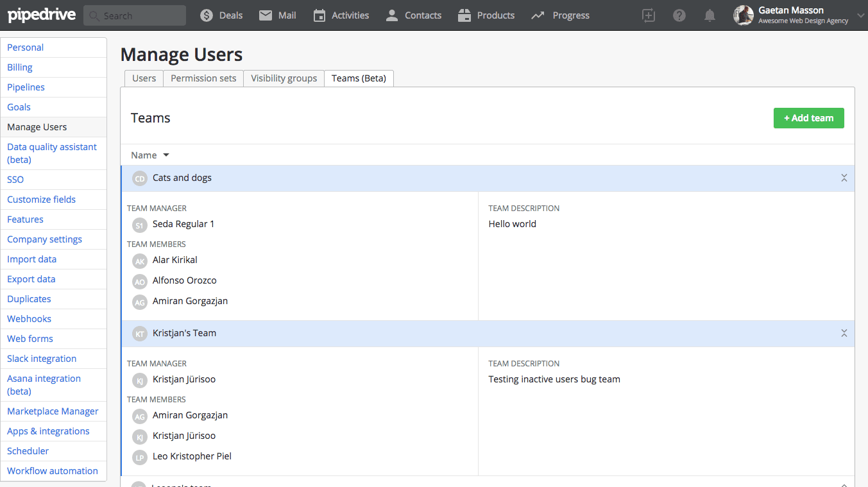Viewport: 868px width, 487px height.
Task: Select the Users tab
Action: pos(144,78)
